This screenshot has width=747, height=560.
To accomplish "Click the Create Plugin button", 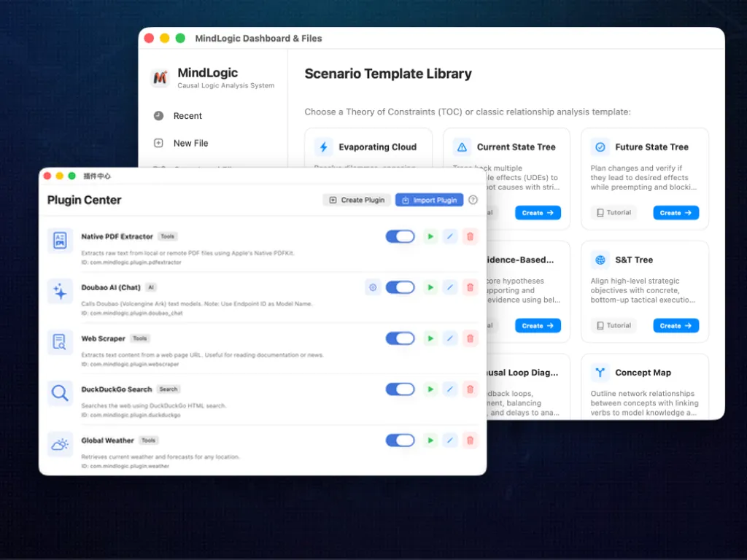I will coord(357,200).
